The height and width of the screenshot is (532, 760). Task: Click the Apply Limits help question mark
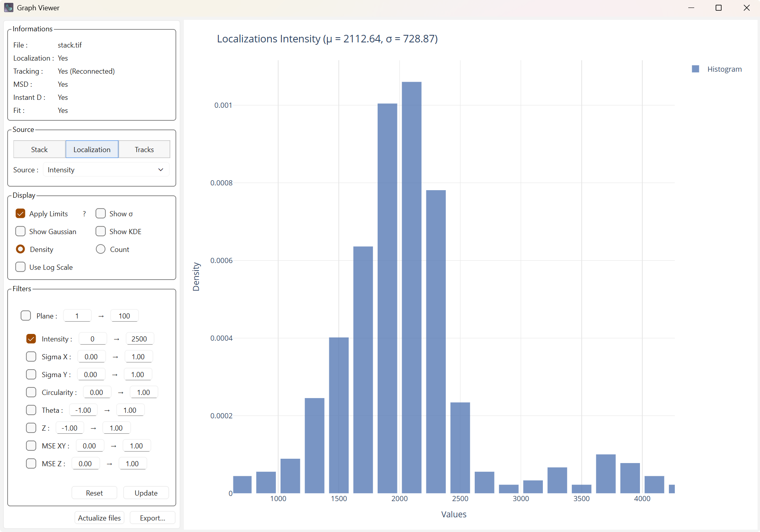84,214
